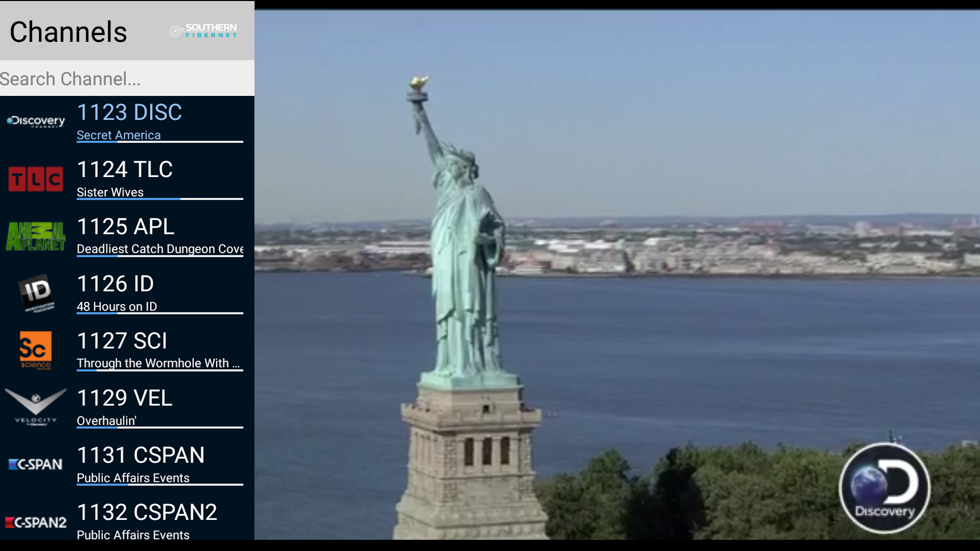The width and height of the screenshot is (980, 551).
Task: Open the Secret America program entry
Action: tap(118, 135)
